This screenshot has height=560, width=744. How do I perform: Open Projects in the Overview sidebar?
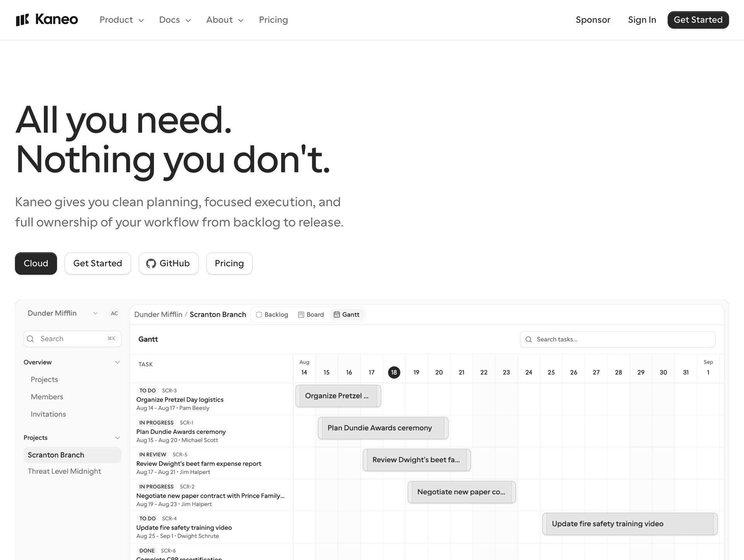44,380
